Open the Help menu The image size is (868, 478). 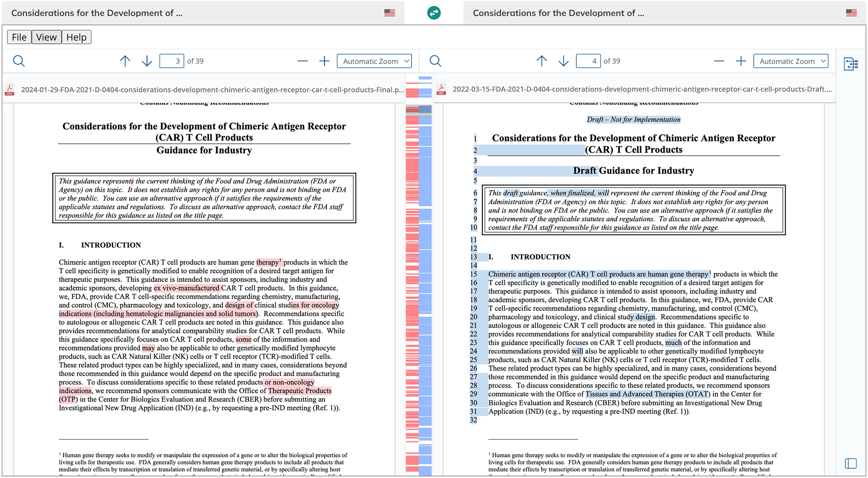(x=76, y=37)
